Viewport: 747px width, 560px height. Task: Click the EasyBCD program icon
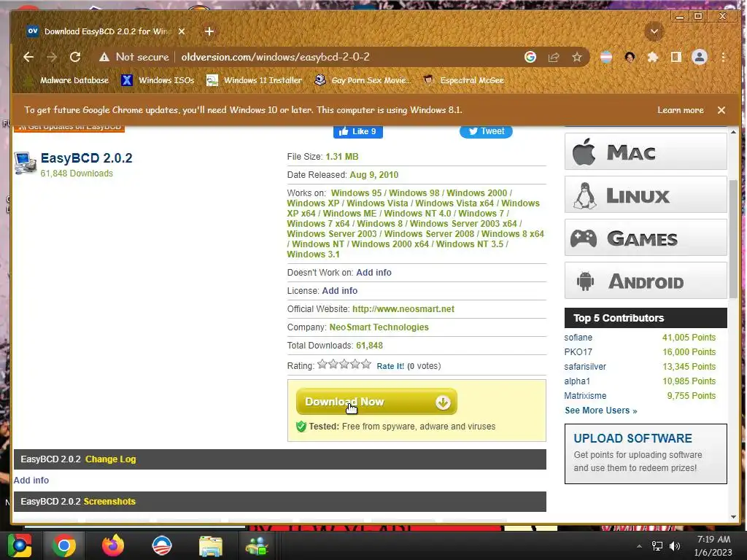coord(26,163)
